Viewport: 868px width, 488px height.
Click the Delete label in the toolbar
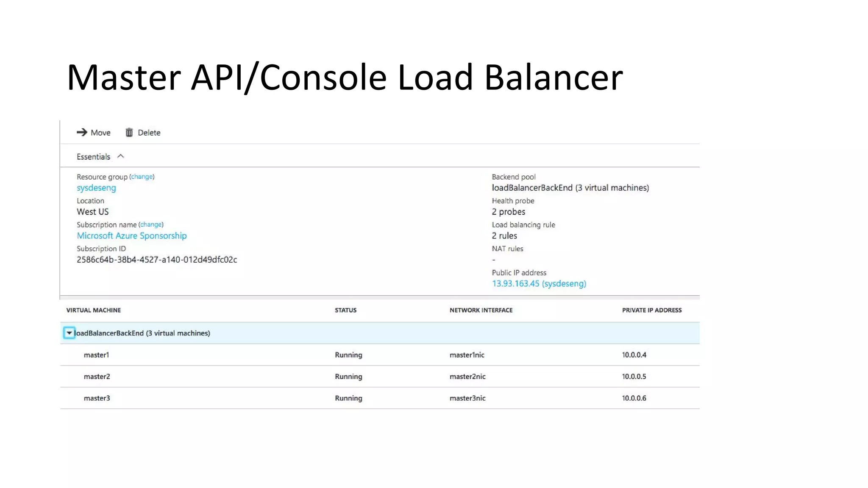pos(149,133)
